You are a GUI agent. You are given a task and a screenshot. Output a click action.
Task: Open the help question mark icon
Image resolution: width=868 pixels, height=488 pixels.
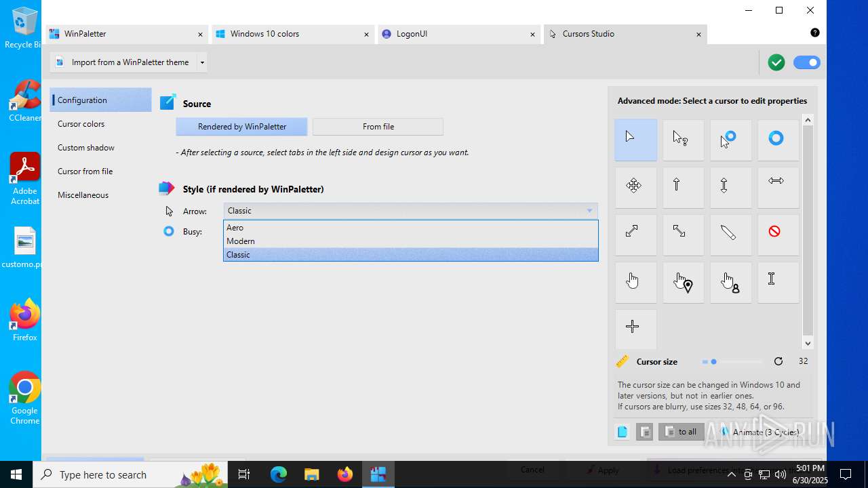tap(815, 33)
